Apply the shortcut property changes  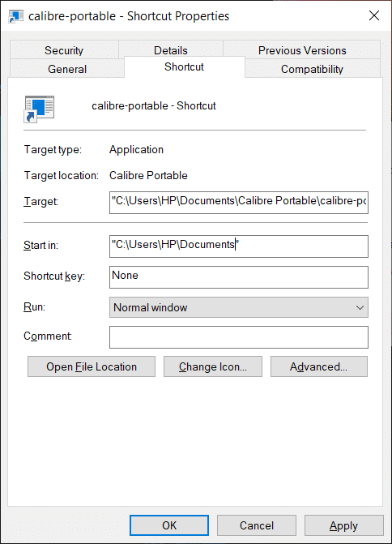click(344, 525)
